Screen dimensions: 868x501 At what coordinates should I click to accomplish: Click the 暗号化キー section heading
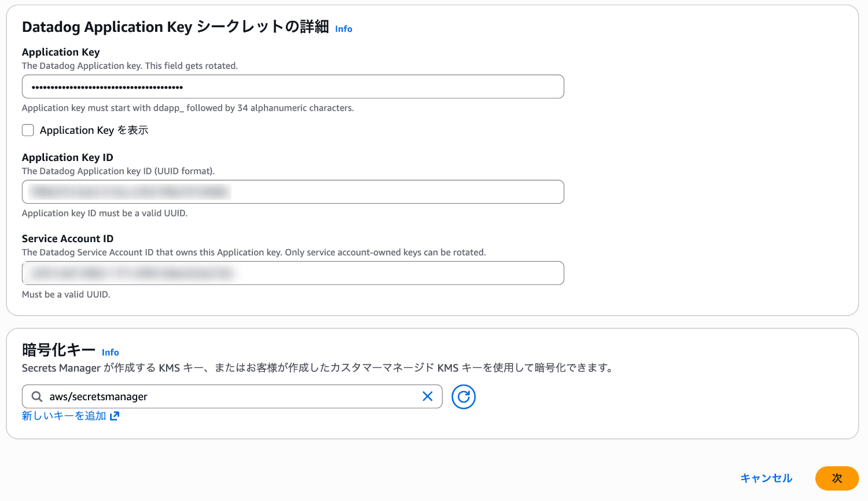58,350
